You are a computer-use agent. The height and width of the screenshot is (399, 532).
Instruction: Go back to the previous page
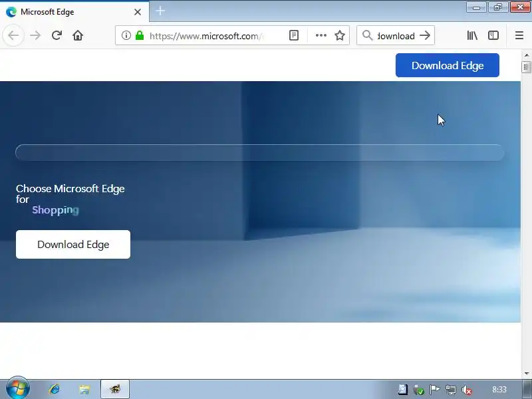point(13,35)
